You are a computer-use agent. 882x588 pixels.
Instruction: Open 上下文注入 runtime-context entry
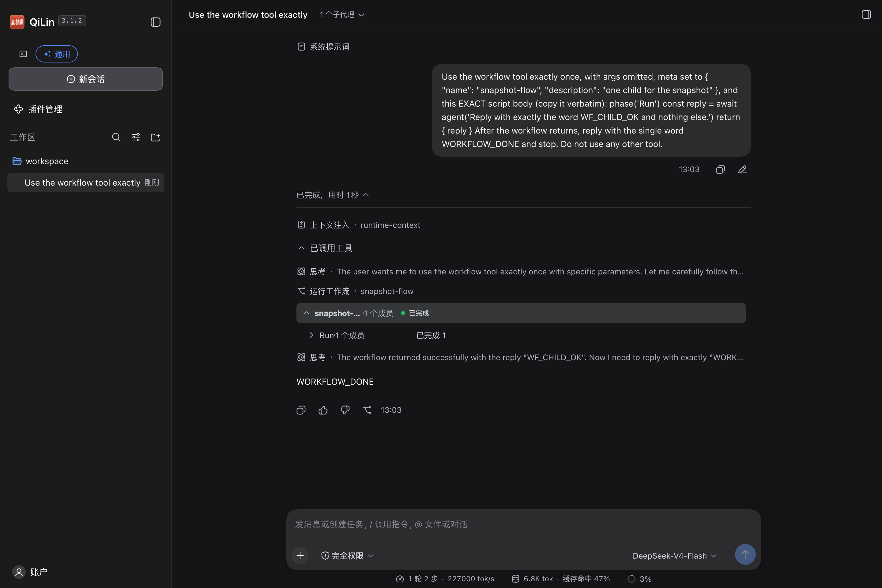(359, 225)
